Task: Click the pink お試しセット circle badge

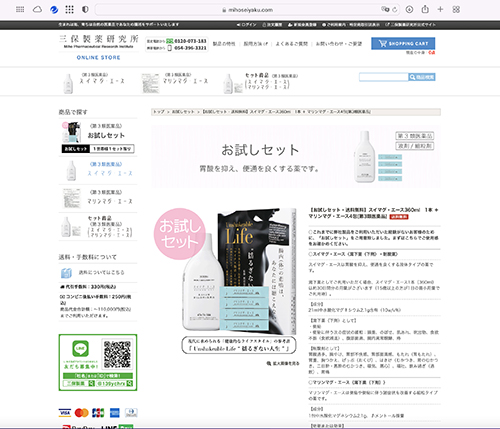Action: pyautogui.click(x=180, y=234)
